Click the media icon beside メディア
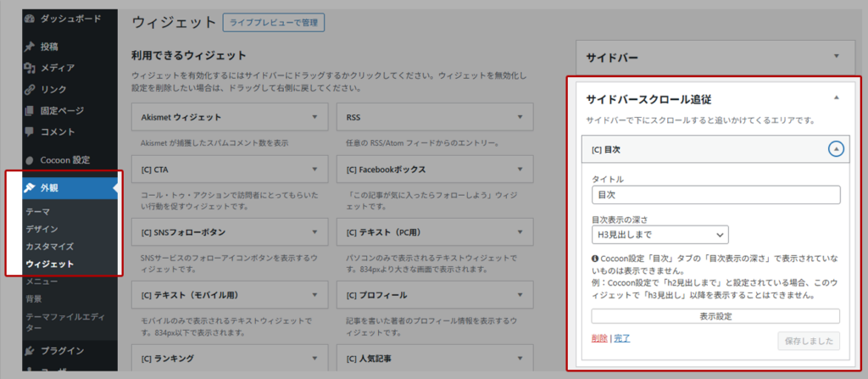 (x=30, y=68)
